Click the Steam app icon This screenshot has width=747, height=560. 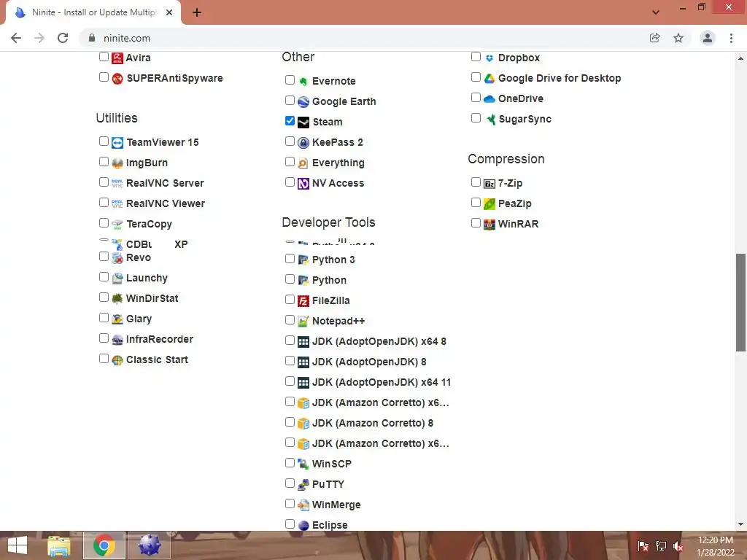click(303, 122)
